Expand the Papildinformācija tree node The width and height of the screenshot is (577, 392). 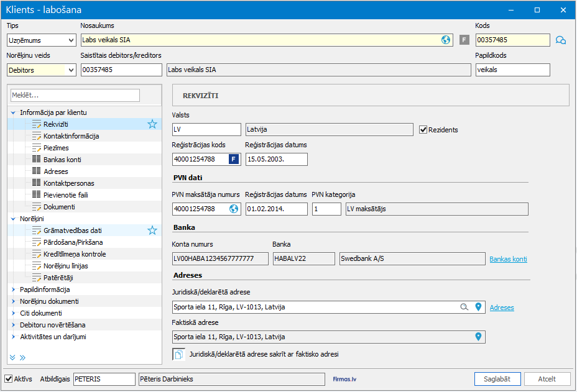[x=13, y=289]
